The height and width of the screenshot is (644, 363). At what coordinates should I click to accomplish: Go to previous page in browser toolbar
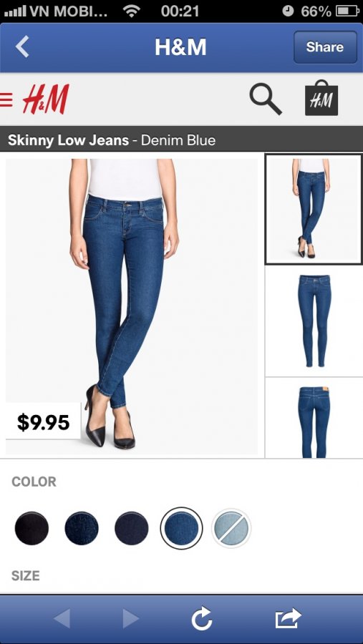[62, 618]
